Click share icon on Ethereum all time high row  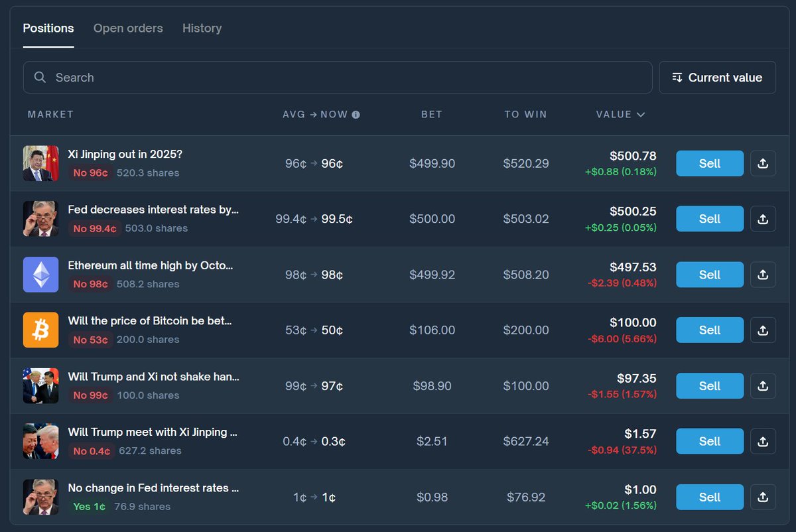coord(763,275)
